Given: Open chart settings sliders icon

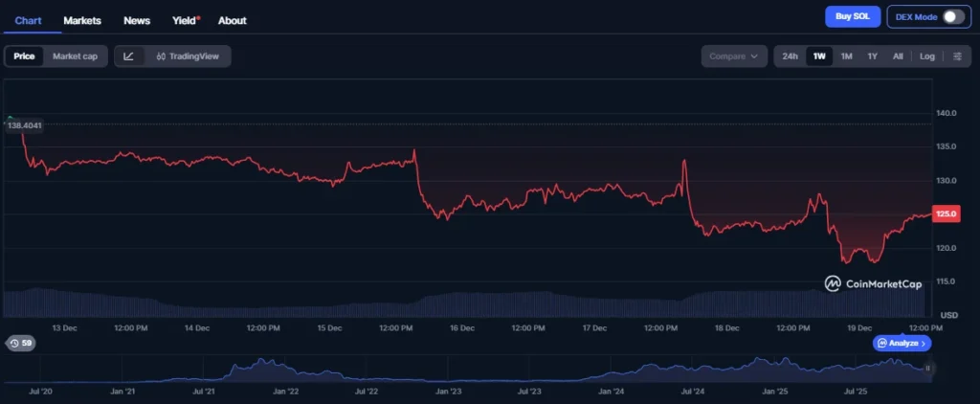Looking at the screenshot, I should 957,56.
